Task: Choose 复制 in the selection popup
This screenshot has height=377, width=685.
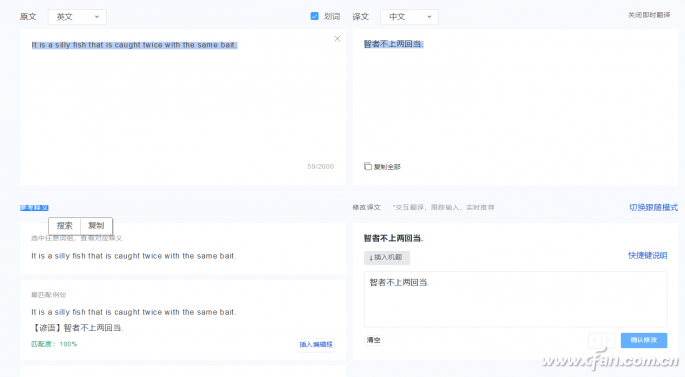Action: (x=96, y=226)
